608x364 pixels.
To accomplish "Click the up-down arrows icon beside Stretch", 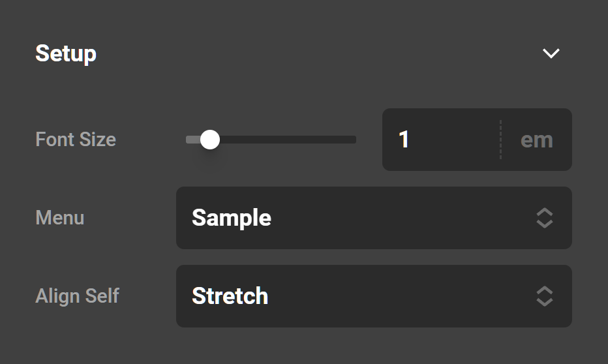I will coord(545,296).
